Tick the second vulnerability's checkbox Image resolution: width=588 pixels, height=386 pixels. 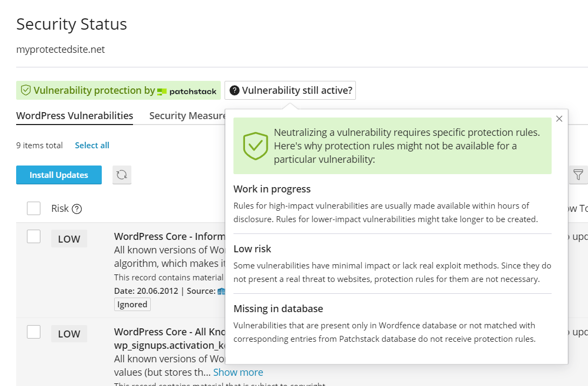click(33, 332)
